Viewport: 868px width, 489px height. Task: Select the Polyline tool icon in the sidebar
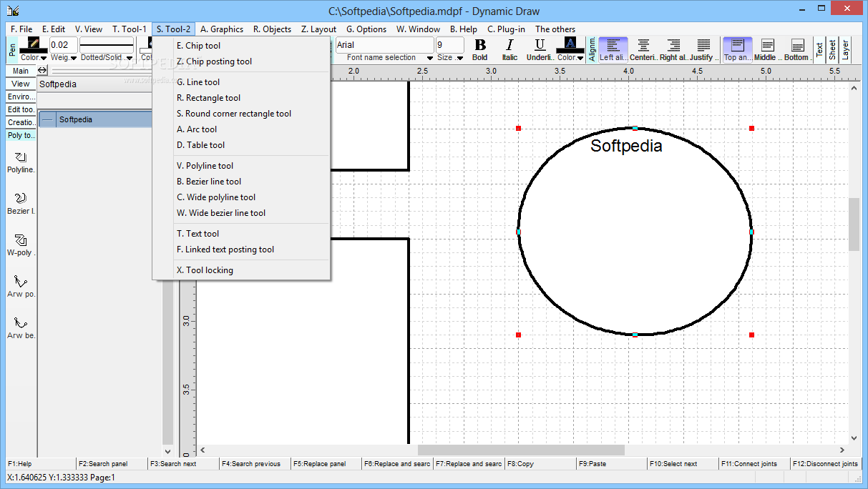(x=21, y=157)
